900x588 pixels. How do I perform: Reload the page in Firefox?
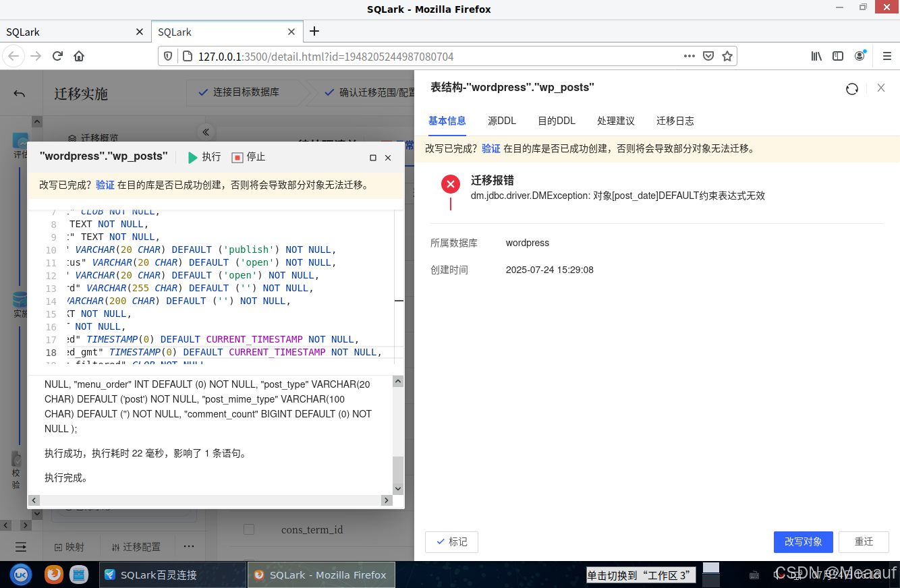(57, 56)
